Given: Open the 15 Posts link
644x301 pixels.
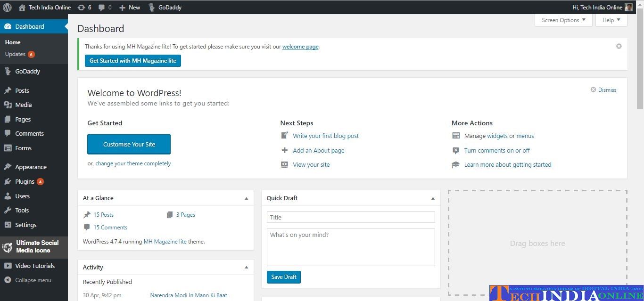Looking at the screenshot, I should [103, 215].
